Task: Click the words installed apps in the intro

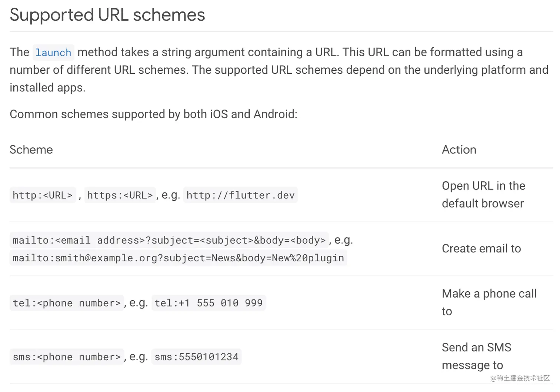Action: [47, 88]
